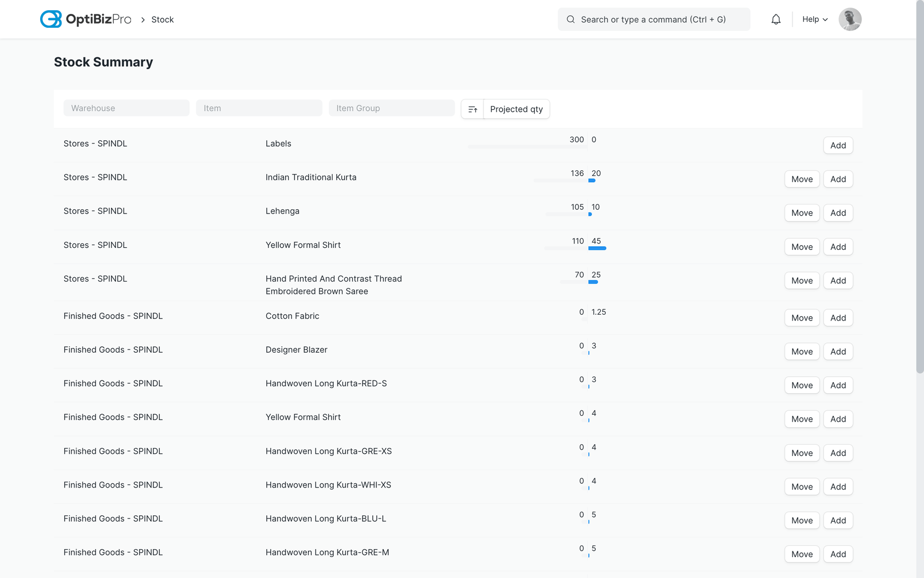
Task: Open the Projected qty sort field selector
Action: pyautogui.click(x=516, y=109)
